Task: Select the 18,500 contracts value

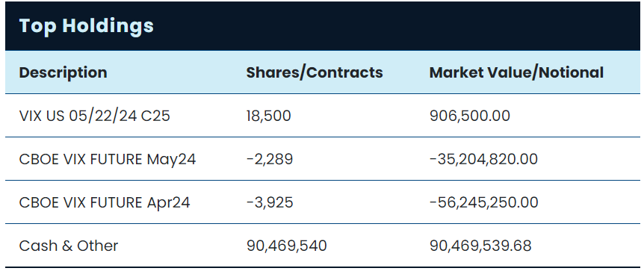Action: click(269, 116)
